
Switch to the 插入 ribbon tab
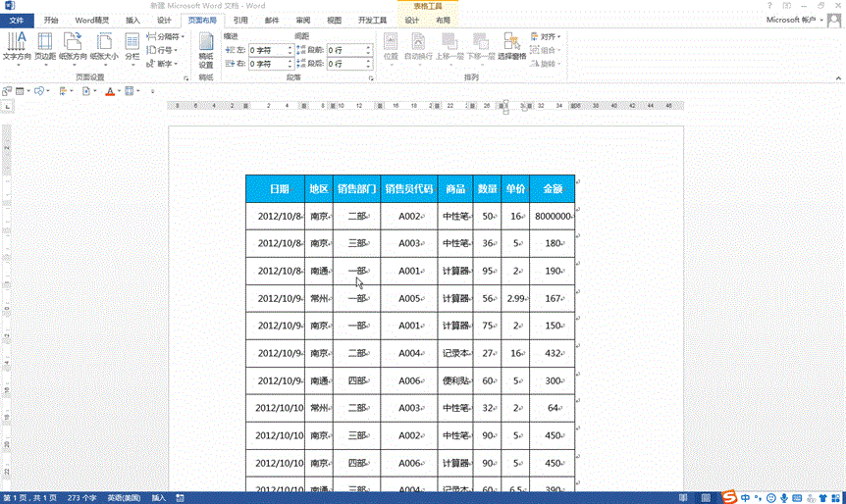point(132,20)
